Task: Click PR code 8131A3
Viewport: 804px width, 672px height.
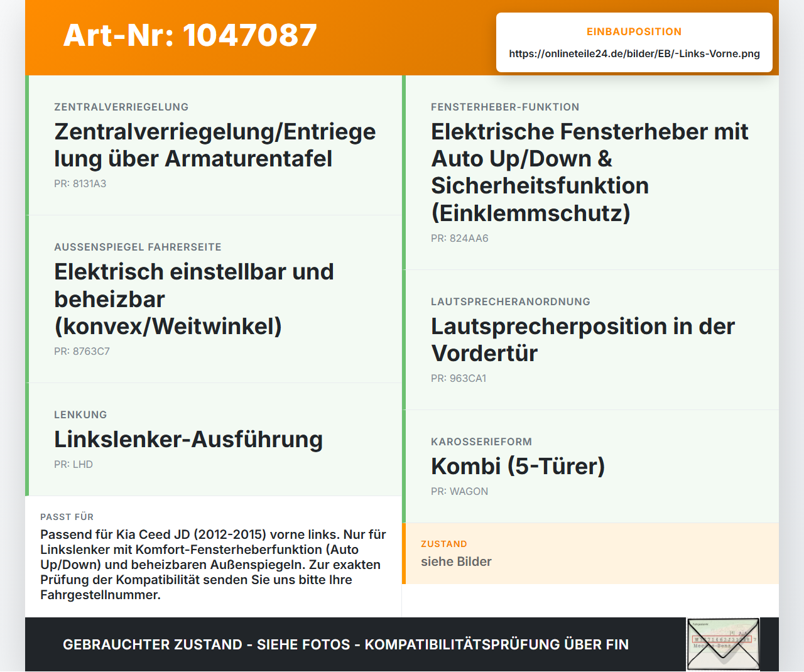Action: coord(80,183)
